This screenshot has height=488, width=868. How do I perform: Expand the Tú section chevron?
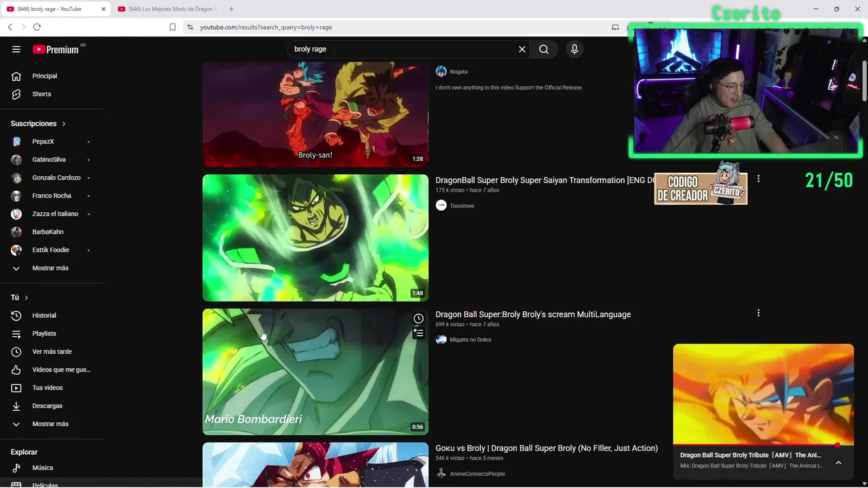click(x=26, y=298)
